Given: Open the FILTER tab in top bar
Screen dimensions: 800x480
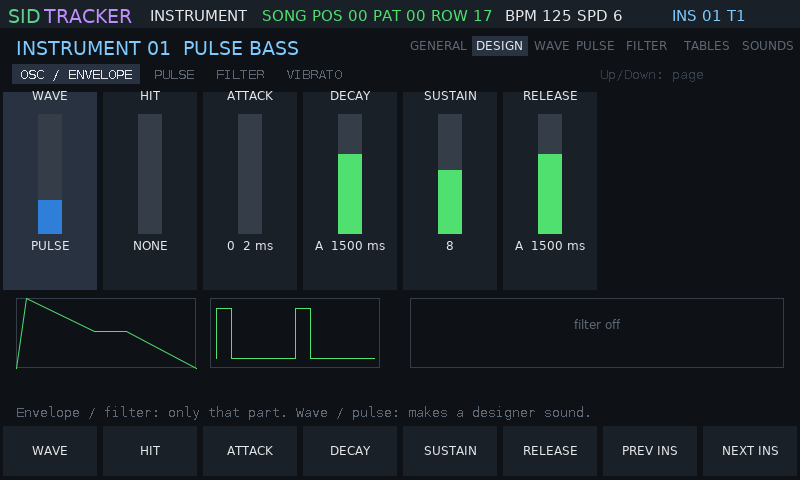Looking at the screenshot, I should (x=646, y=46).
